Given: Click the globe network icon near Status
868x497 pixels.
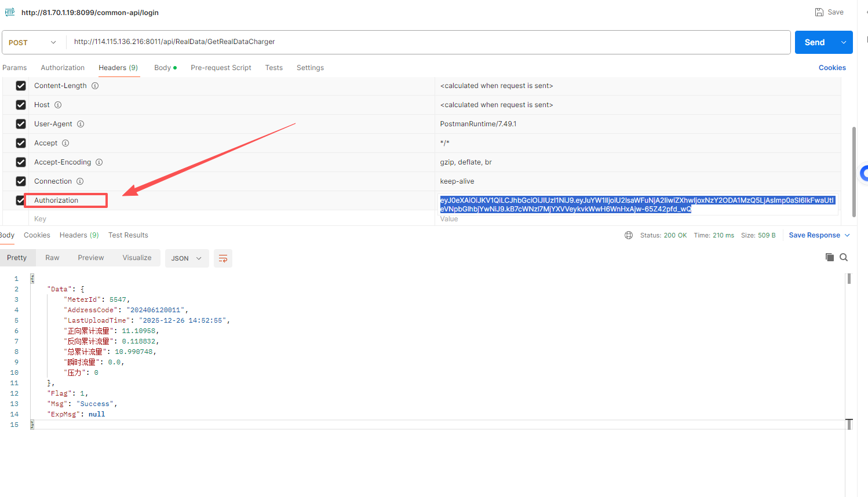Looking at the screenshot, I should [x=629, y=235].
